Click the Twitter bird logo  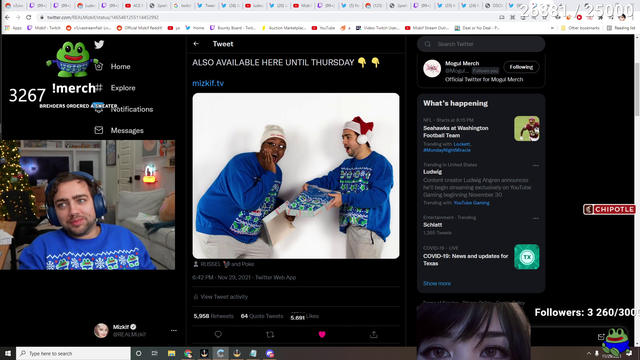99,44
